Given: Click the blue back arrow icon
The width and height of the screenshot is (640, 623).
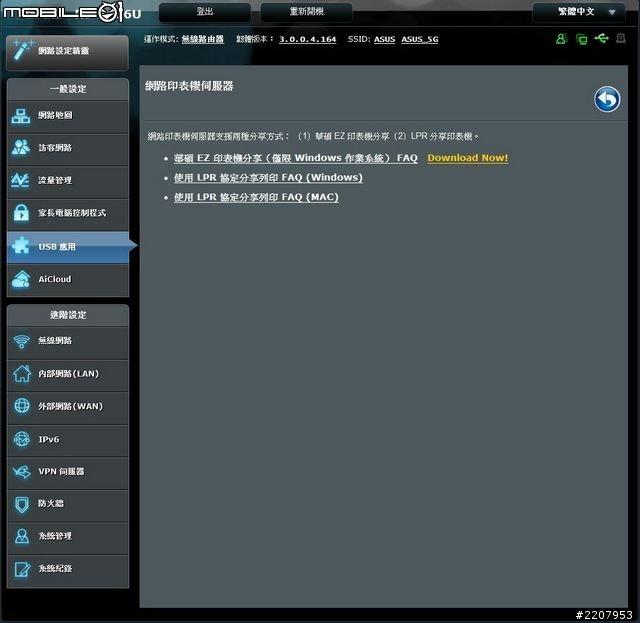Looking at the screenshot, I should pos(607,99).
